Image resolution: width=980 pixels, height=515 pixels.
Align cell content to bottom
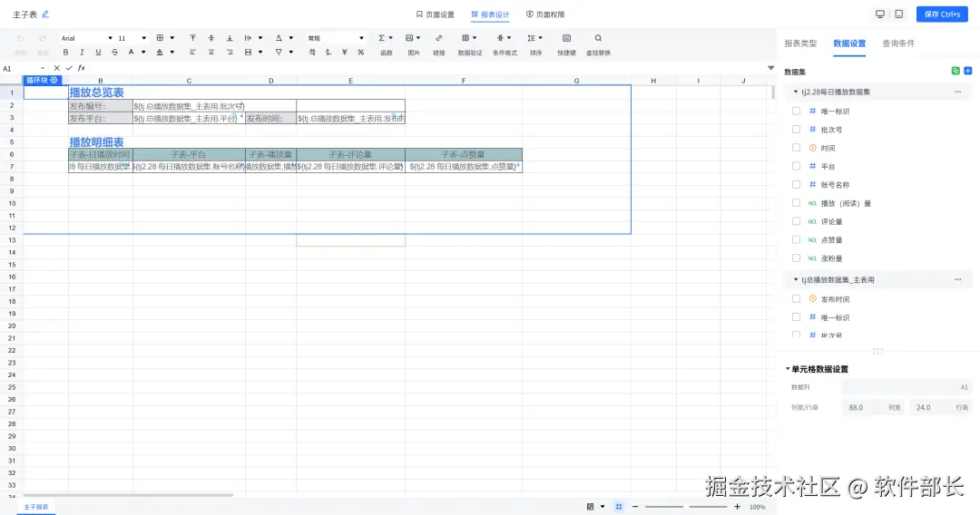230,38
